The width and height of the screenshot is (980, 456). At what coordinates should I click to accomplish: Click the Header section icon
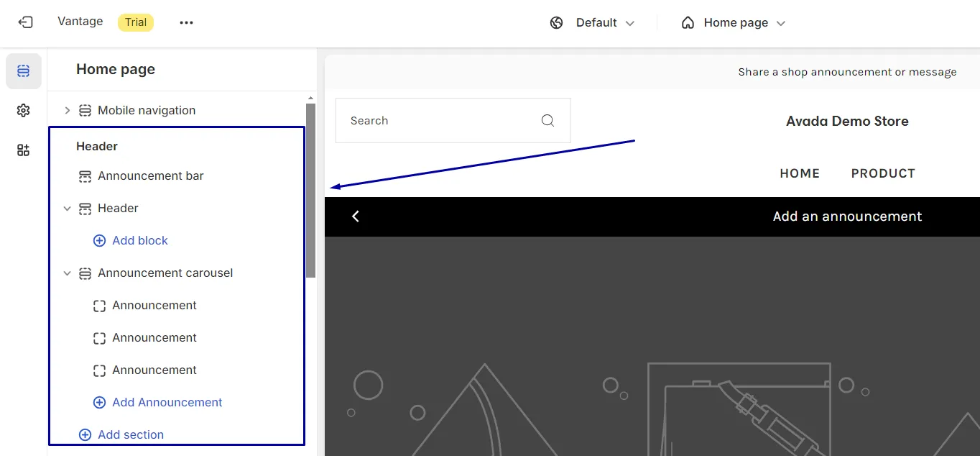pos(85,209)
